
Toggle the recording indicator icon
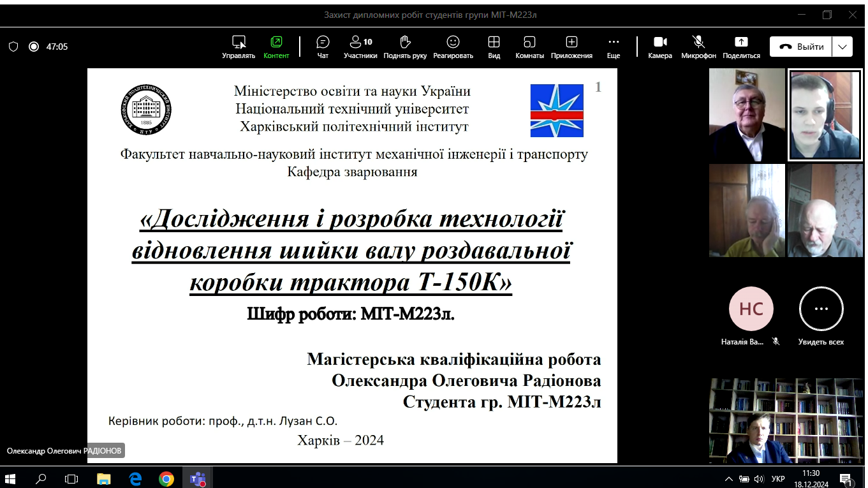pyautogui.click(x=34, y=47)
